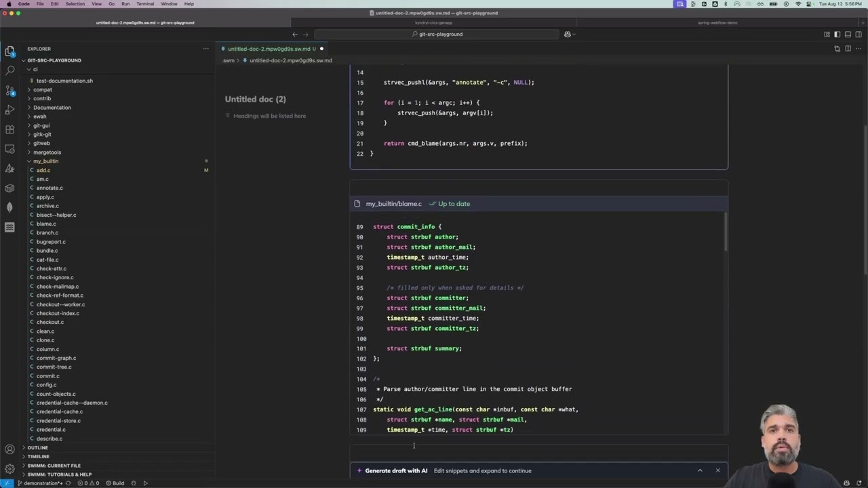The width and height of the screenshot is (868, 488).
Task: Open the Swimm waves icon view
Action: pos(9,228)
